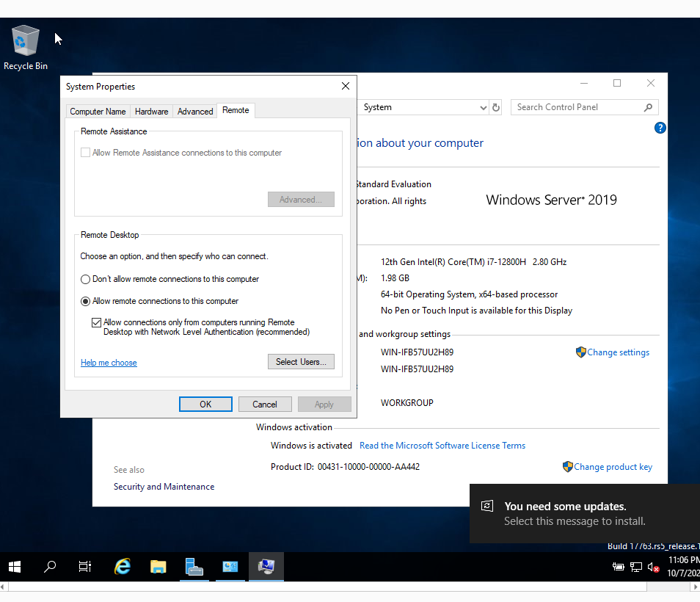
Task: Click Cancel in System Properties
Action: (265, 405)
